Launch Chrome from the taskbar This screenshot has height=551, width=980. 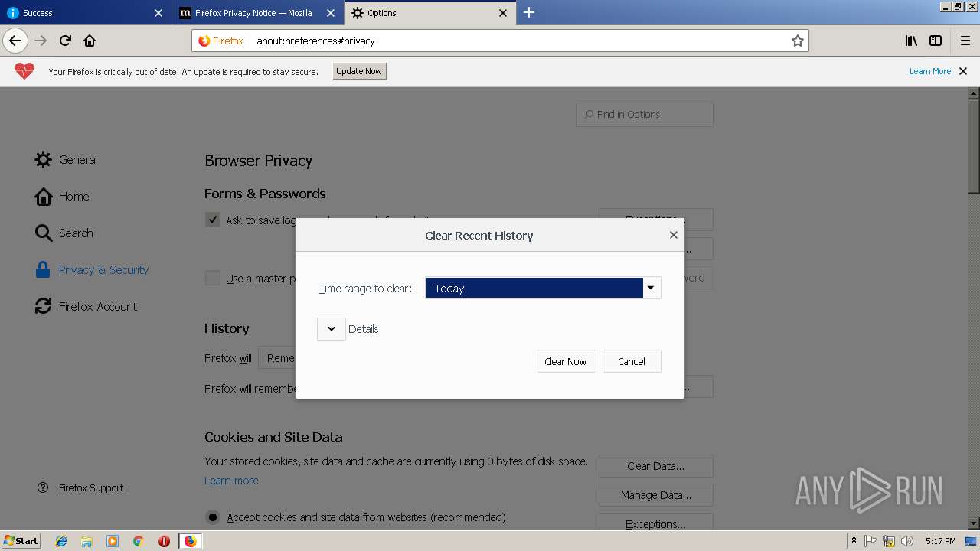tap(138, 541)
